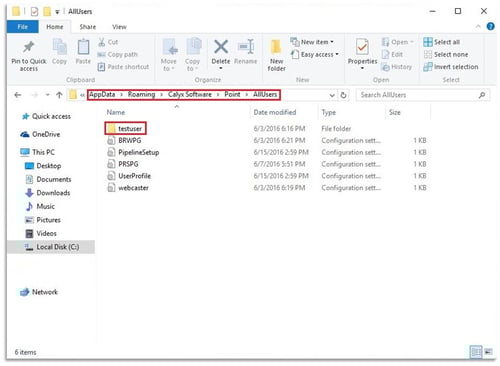
Task: Click the Properties checkmark icon
Action: [x=362, y=47]
